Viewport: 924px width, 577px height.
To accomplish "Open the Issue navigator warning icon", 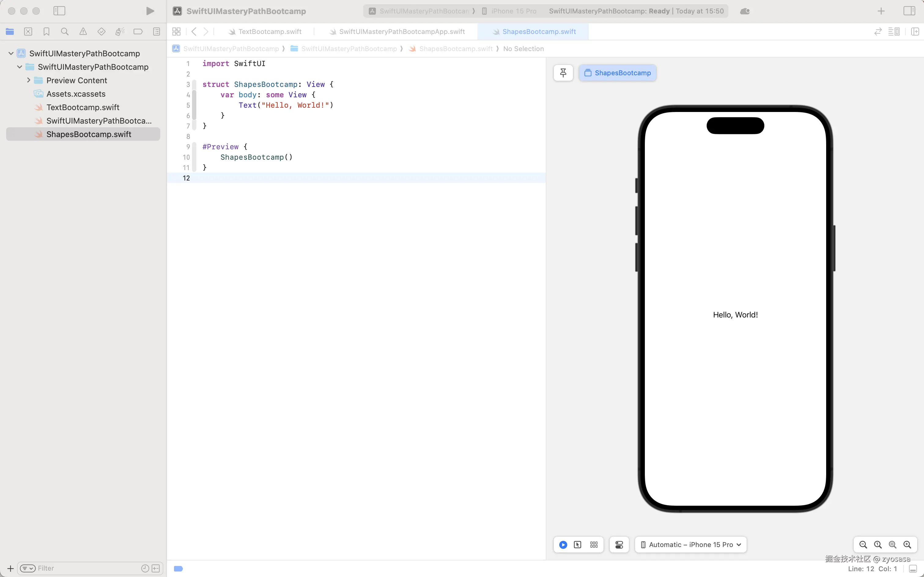I will click(83, 32).
